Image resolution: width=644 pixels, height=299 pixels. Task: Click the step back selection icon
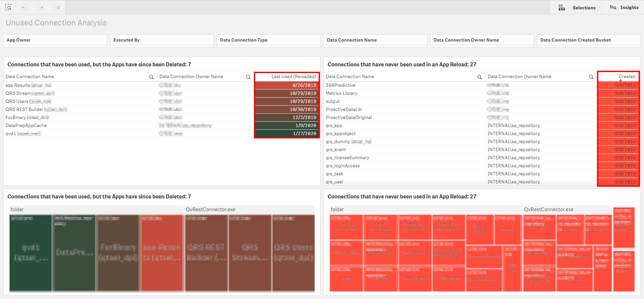(24, 7)
